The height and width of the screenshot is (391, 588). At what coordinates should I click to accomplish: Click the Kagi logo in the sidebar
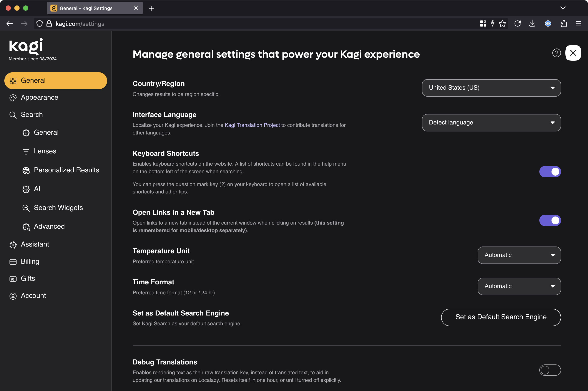26,46
